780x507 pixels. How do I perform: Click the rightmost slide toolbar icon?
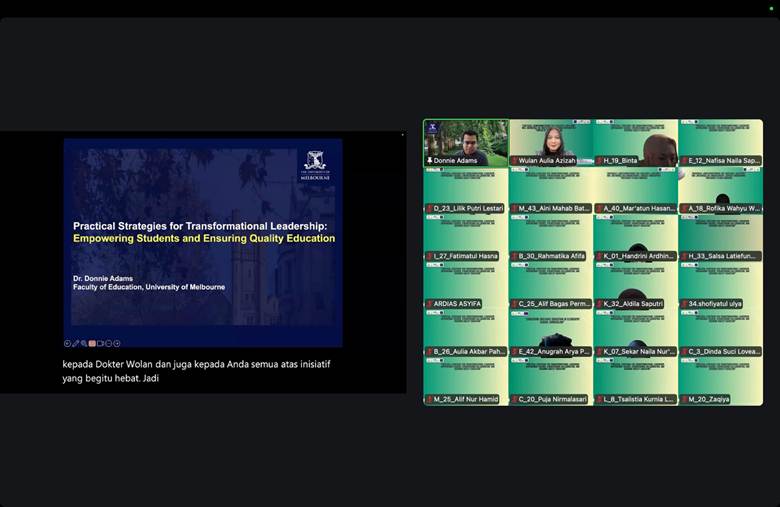click(117, 343)
